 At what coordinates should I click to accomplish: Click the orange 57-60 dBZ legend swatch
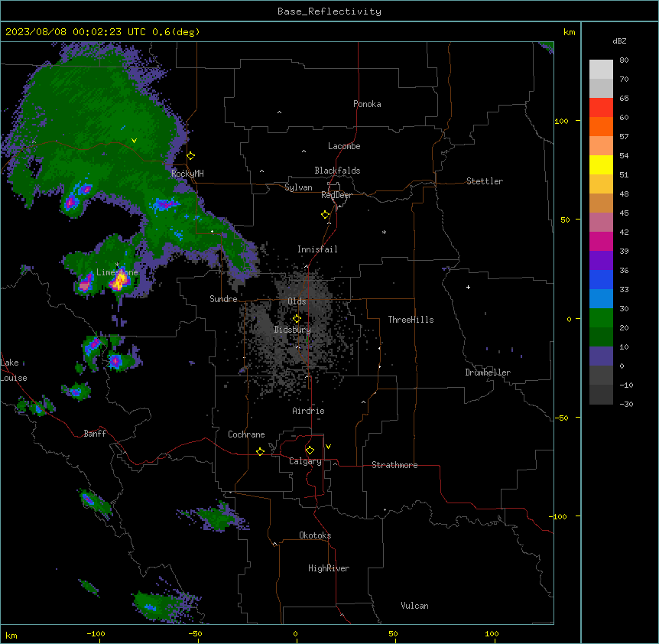coord(601,126)
